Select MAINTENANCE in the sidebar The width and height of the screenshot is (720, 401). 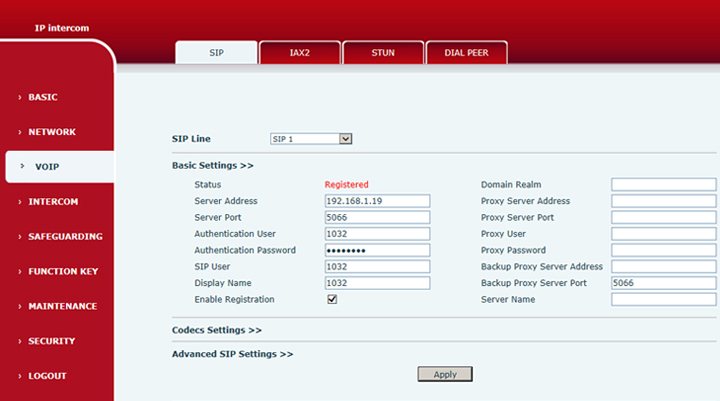62,306
